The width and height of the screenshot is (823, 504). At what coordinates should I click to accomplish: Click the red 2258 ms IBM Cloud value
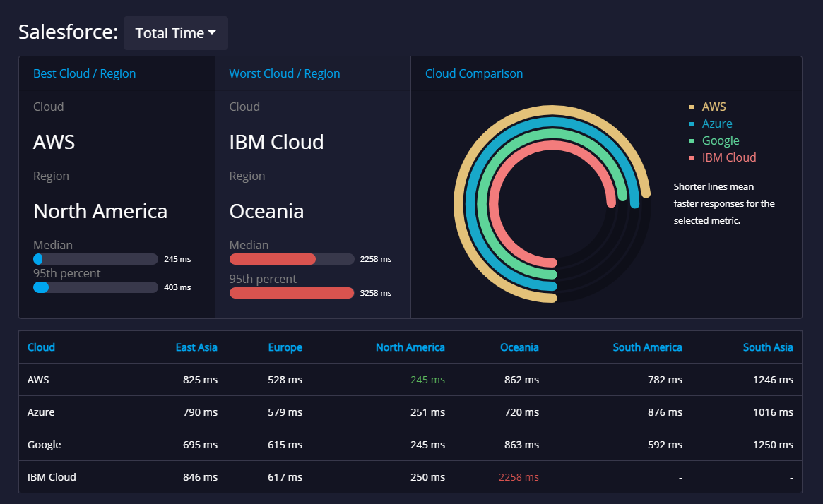tap(519, 477)
